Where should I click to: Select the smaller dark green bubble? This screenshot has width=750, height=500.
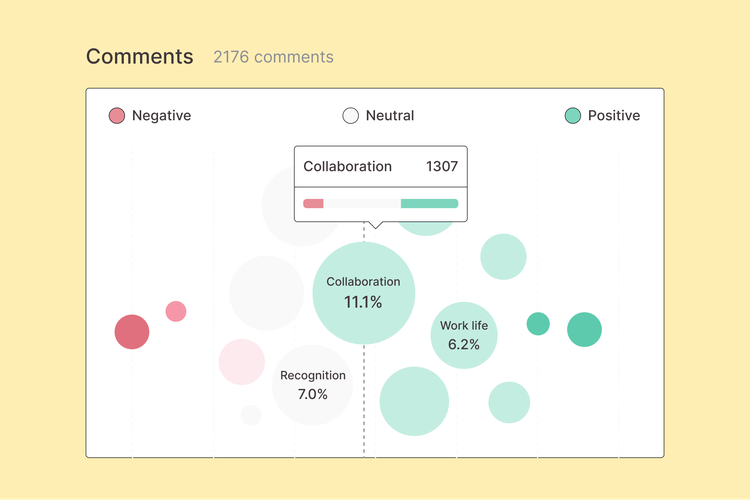tap(538, 323)
